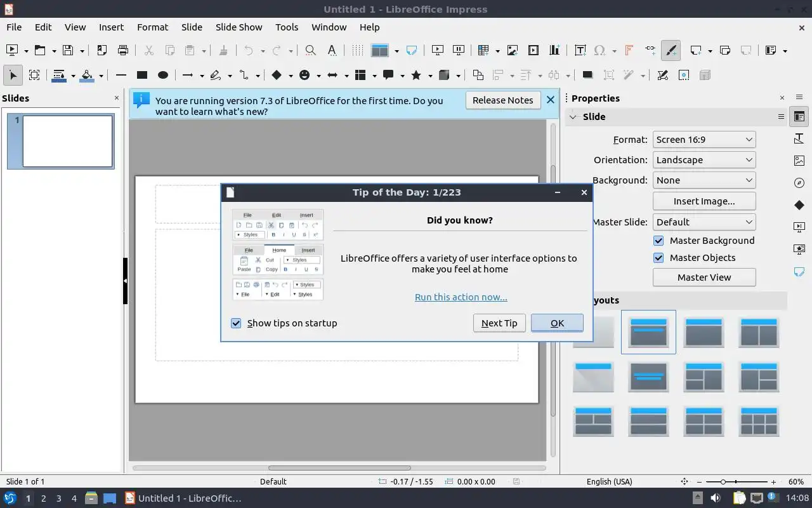Viewport: 812px width, 508px height.
Task: Choose the Select arrow tool
Action: (13, 75)
